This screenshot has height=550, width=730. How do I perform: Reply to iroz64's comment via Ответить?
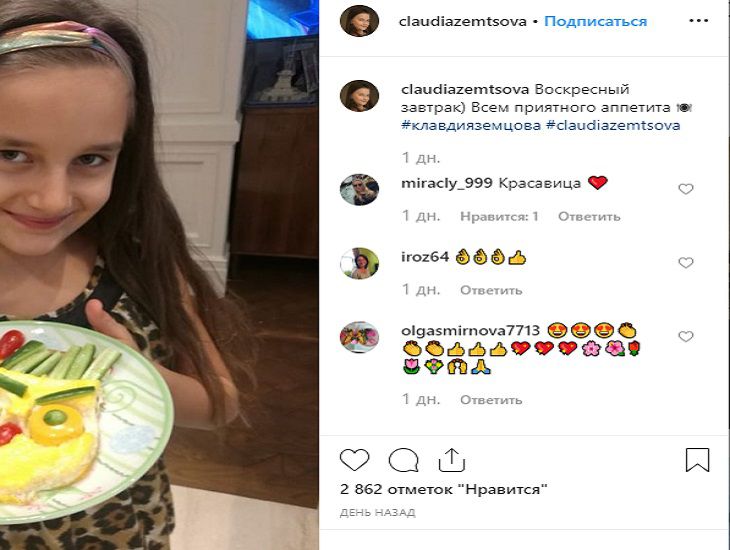pyautogui.click(x=491, y=290)
